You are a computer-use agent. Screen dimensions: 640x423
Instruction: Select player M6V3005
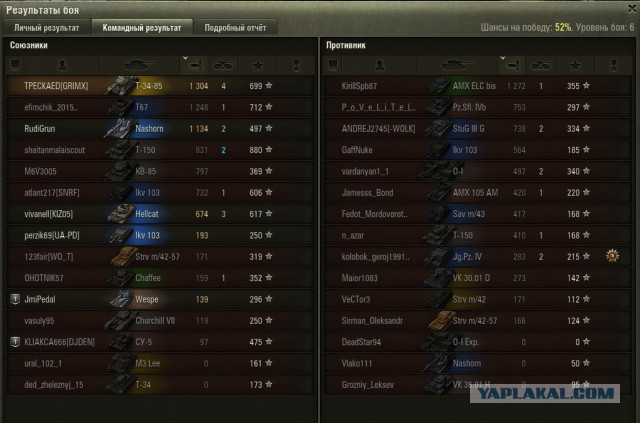[40, 171]
